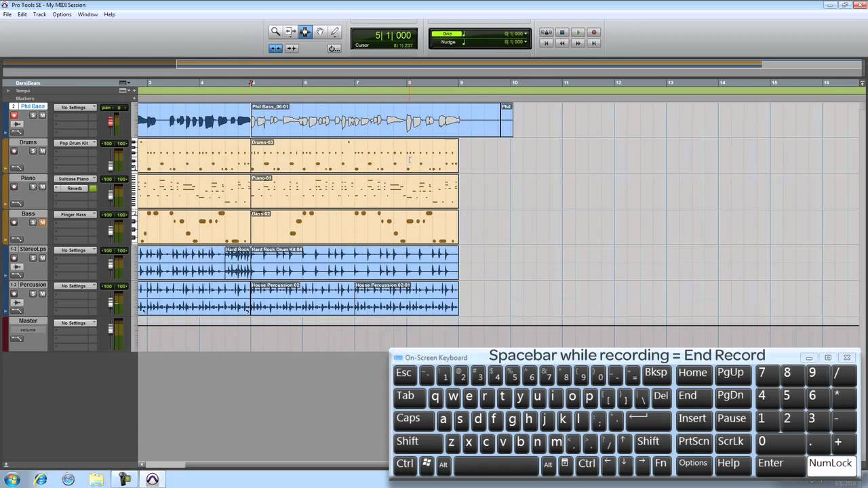
Task: Open the Edit menu
Action: coord(22,14)
